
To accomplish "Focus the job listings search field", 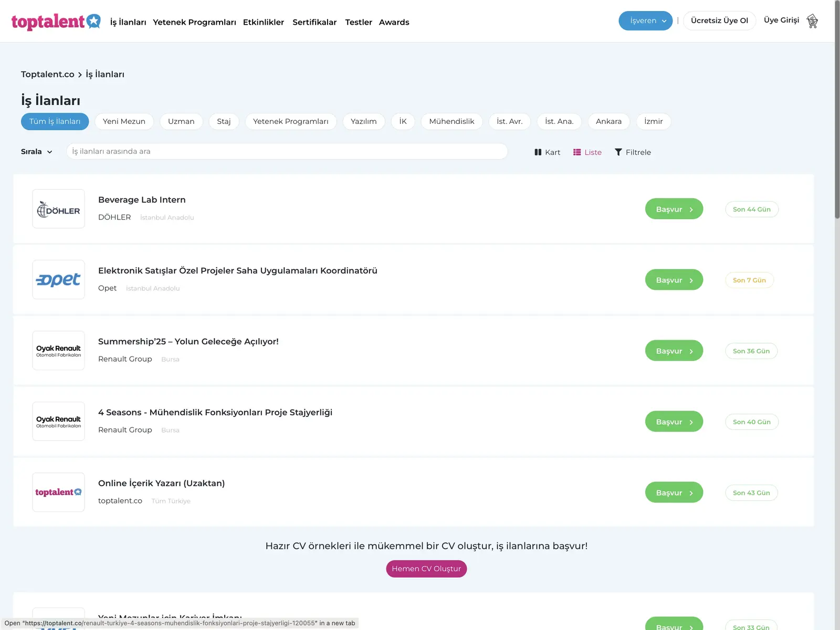I will pyautogui.click(x=287, y=151).
